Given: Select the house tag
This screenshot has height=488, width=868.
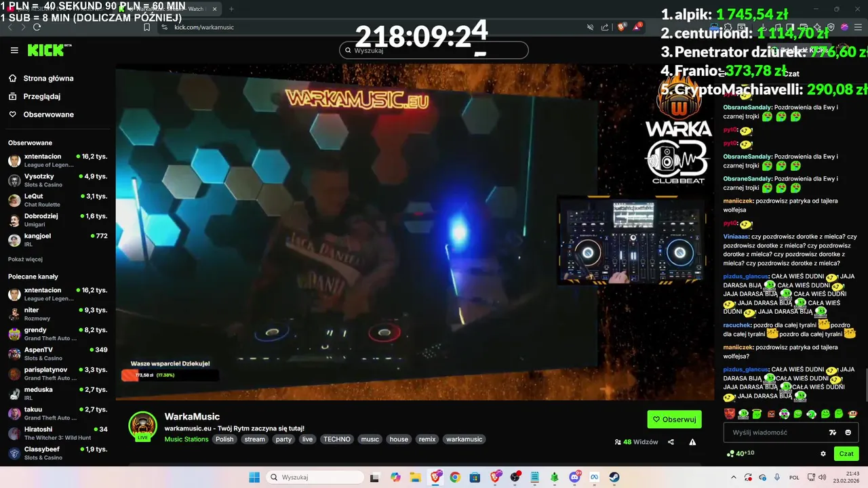Looking at the screenshot, I should coord(399,439).
